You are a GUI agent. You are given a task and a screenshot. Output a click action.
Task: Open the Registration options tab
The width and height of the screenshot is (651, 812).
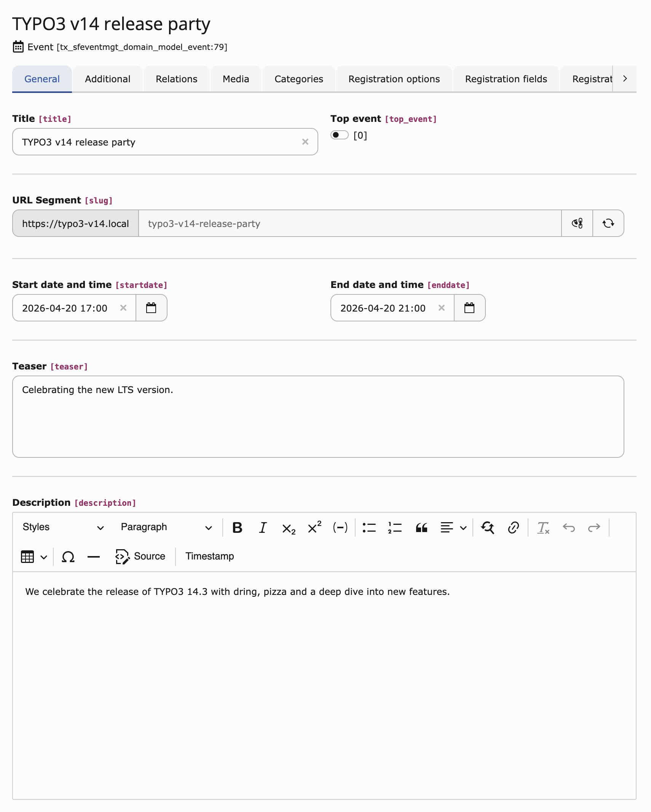394,79
